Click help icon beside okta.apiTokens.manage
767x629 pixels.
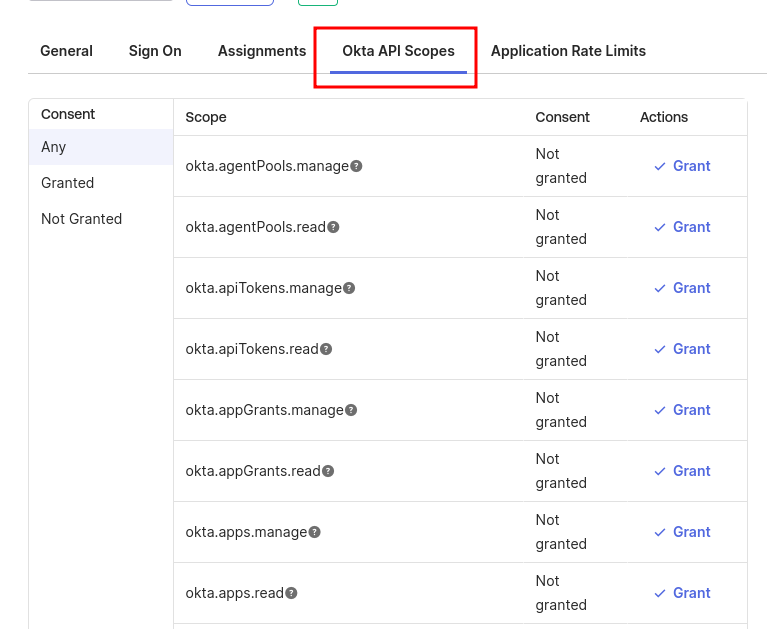(x=349, y=288)
